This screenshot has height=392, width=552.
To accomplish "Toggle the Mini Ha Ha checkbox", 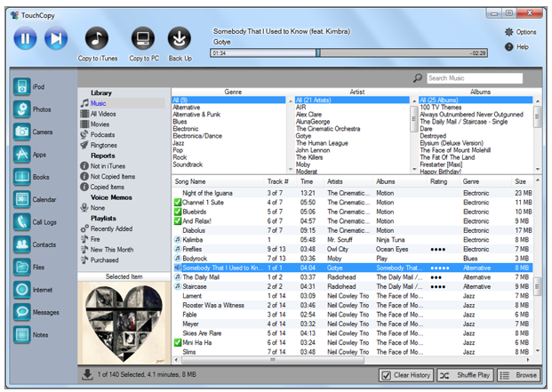I will click(x=178, y=342).
